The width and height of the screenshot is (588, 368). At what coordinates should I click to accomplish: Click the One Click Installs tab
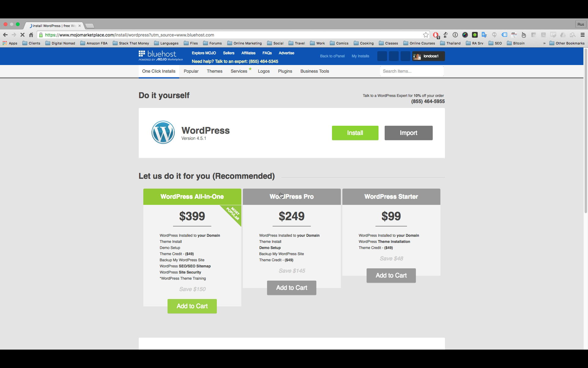(158, 71)
